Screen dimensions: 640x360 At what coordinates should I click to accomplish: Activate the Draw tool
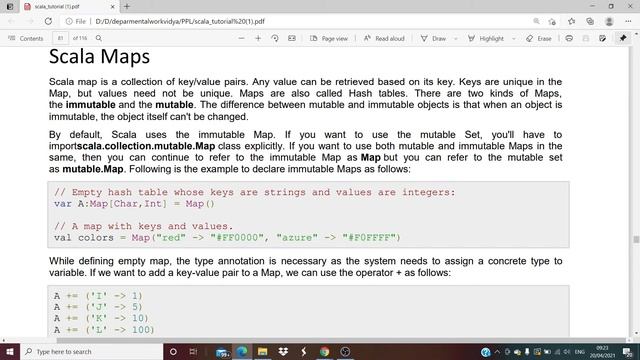pos(433,38)
